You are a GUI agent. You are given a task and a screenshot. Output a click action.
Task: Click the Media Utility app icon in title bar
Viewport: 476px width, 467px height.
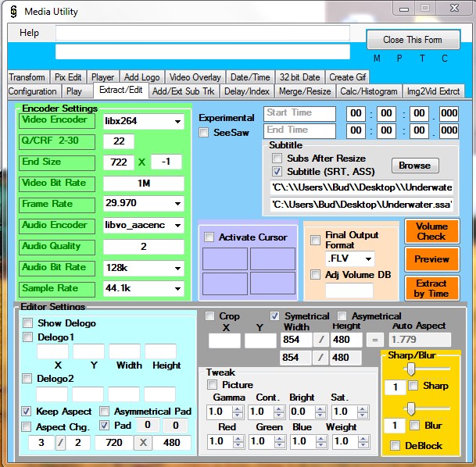[x=13, y=12]
